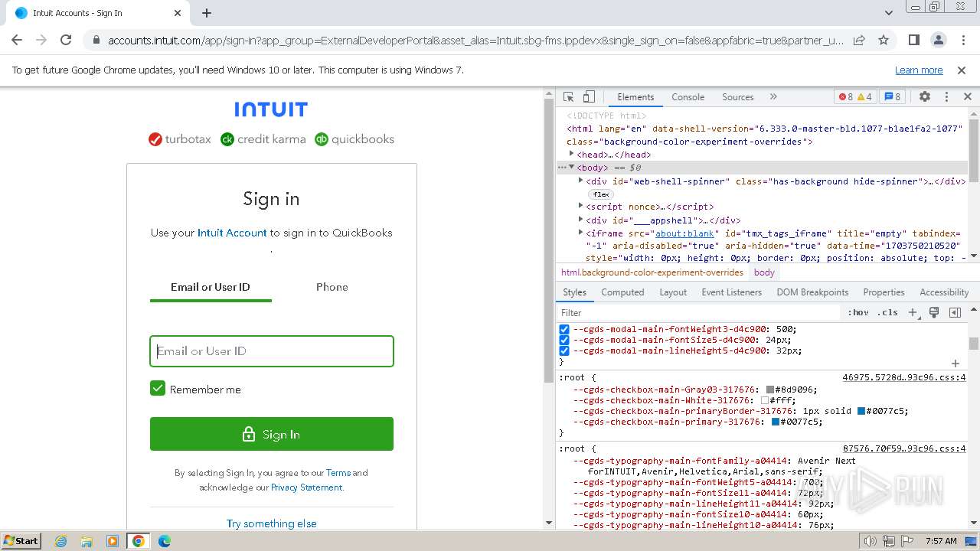Expand the ___appshell div node
The width and height of the screenshot is (980, 551).
580,220
